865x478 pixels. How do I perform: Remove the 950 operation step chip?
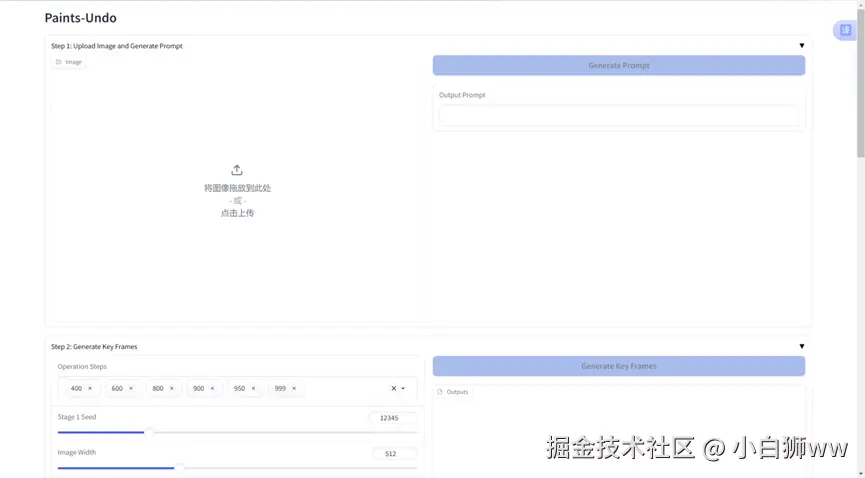click(253, 389)
